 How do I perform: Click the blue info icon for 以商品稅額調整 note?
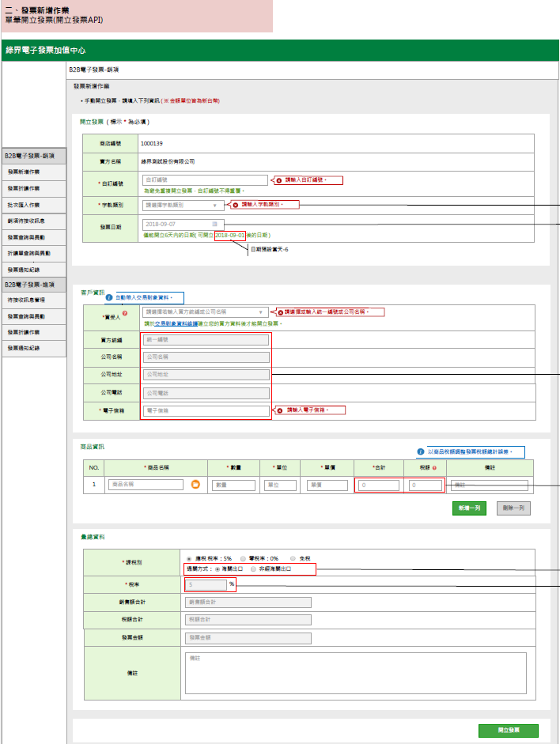[421, 451]
